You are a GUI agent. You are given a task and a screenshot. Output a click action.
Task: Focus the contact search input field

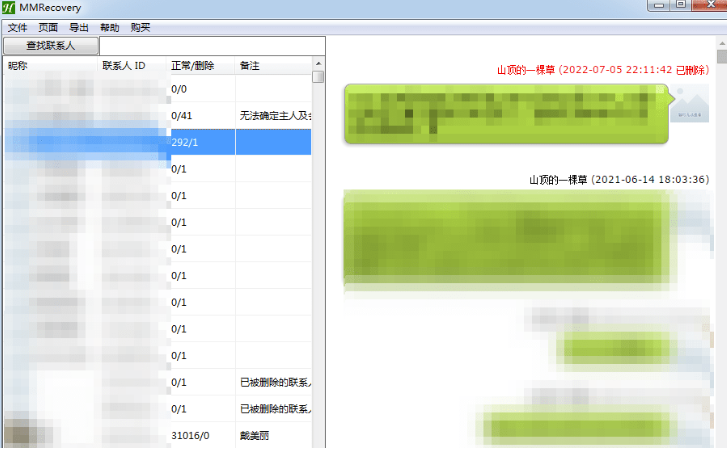(212, 46)
